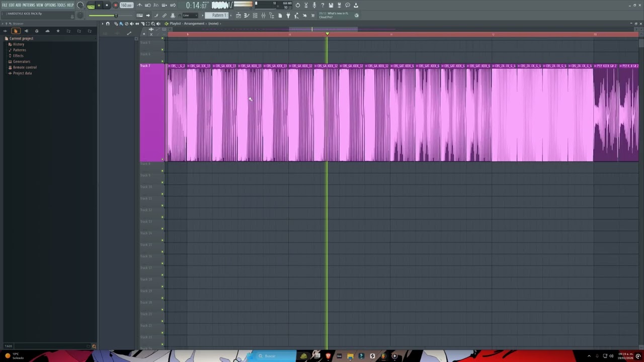Open the HELP menu
Viewport: 644px width, 362px height.
(x=70, y=5)
